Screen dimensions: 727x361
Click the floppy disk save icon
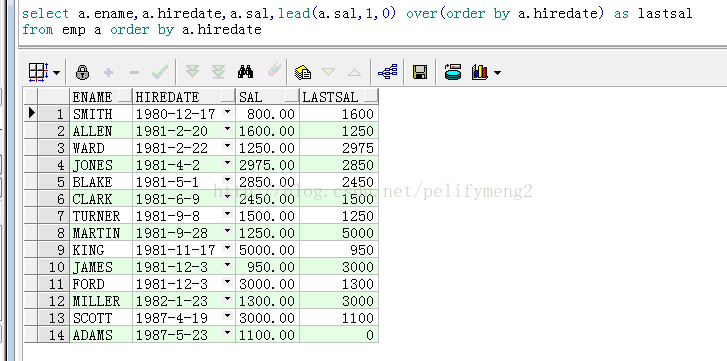coord(420,72)
